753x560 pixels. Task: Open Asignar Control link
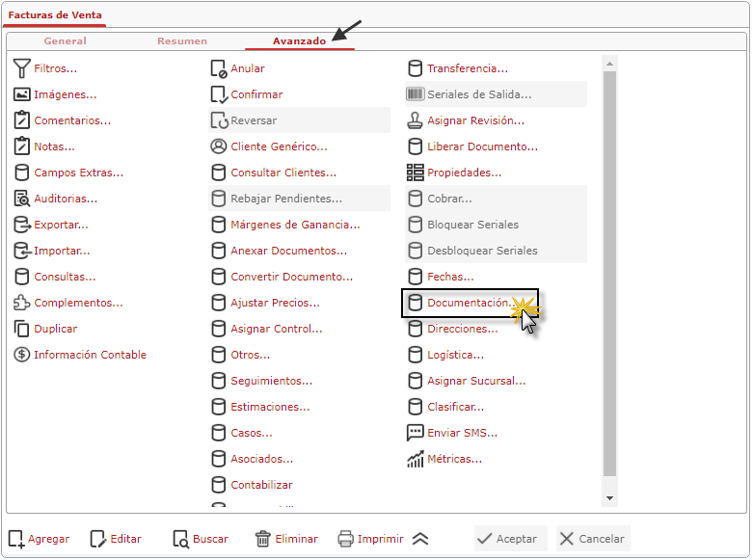coord(277,329)
